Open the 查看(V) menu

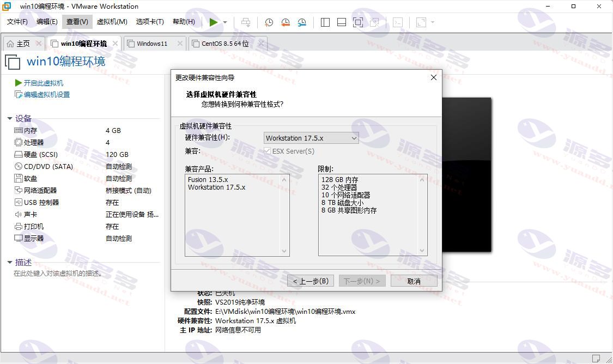[77, 22]
